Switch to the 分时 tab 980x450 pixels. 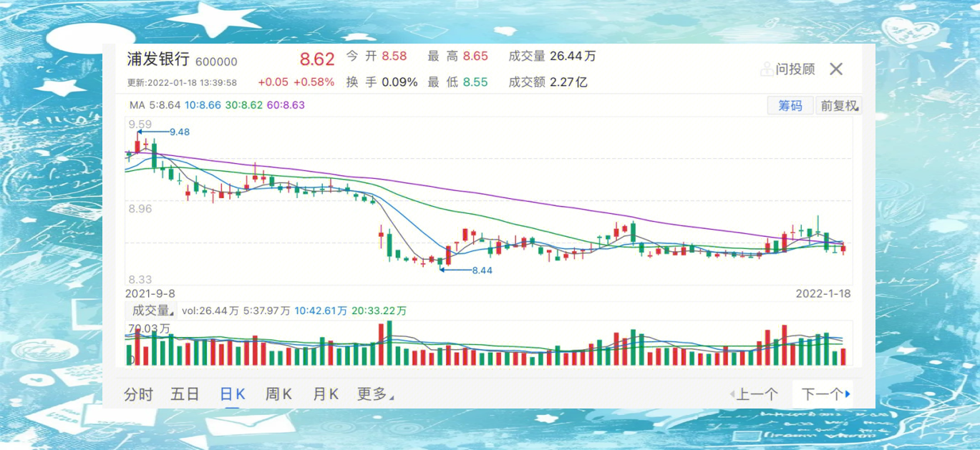tap(138, 394)
